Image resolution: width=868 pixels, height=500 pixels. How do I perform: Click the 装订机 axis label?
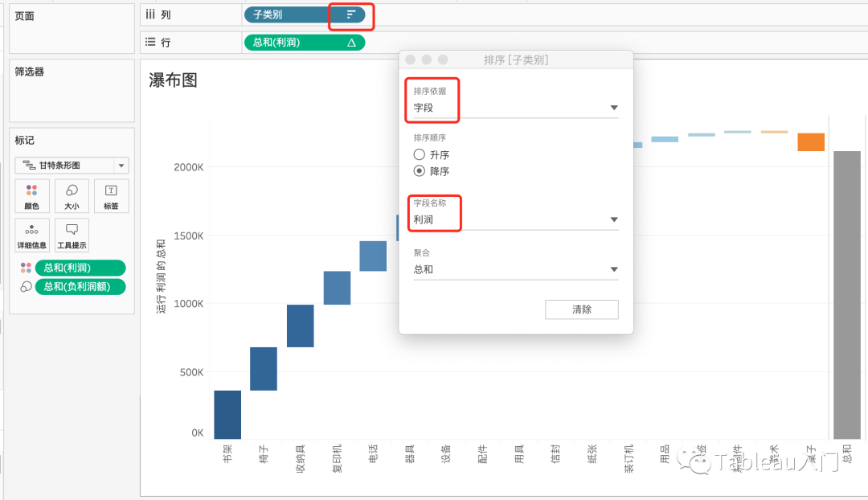click(x=628, y=458)
